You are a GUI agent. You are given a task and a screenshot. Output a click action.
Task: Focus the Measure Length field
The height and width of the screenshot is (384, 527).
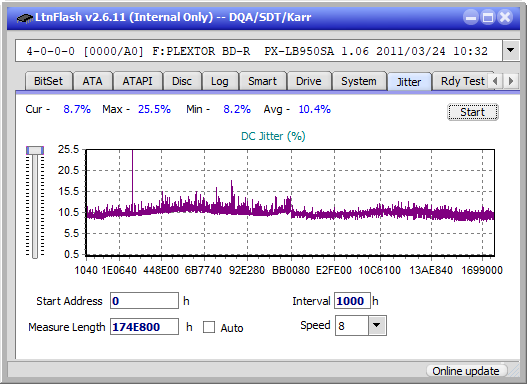coord(145,327)
